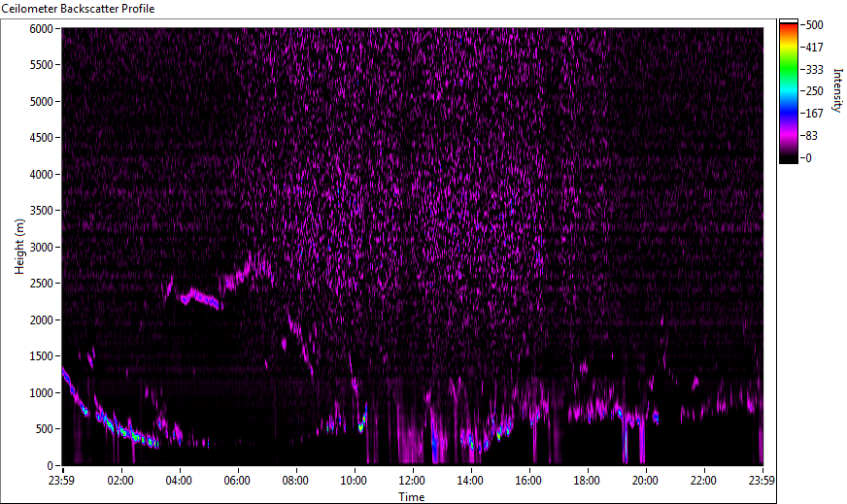
Task: Click the 6000 height axis value
Action: tap(41, 28)
